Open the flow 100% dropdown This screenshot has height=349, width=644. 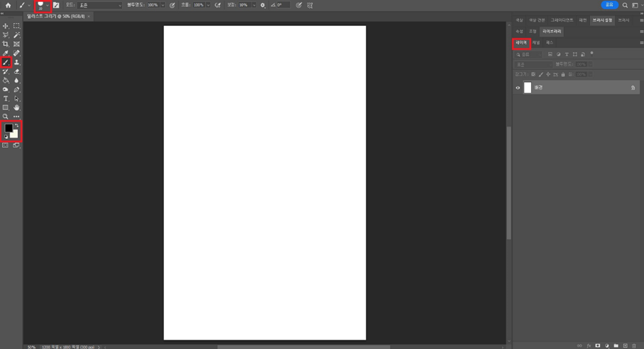pos(208,5)
